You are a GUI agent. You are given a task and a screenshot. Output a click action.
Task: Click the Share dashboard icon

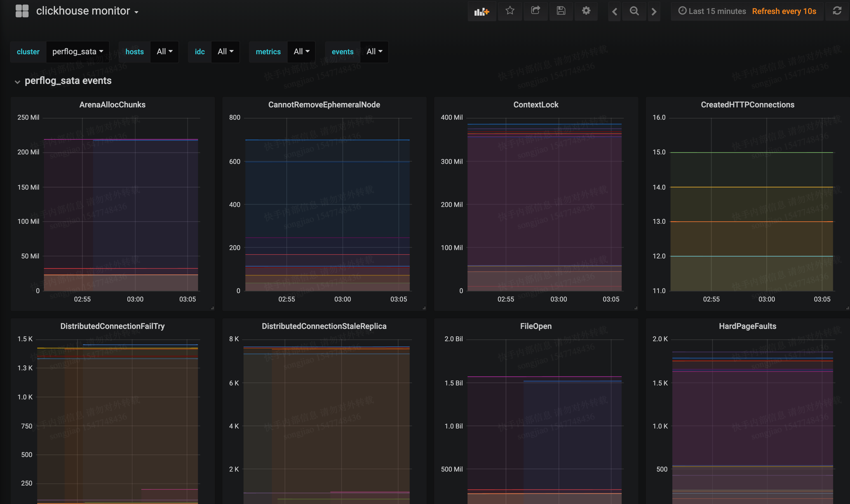click(536, 11)
